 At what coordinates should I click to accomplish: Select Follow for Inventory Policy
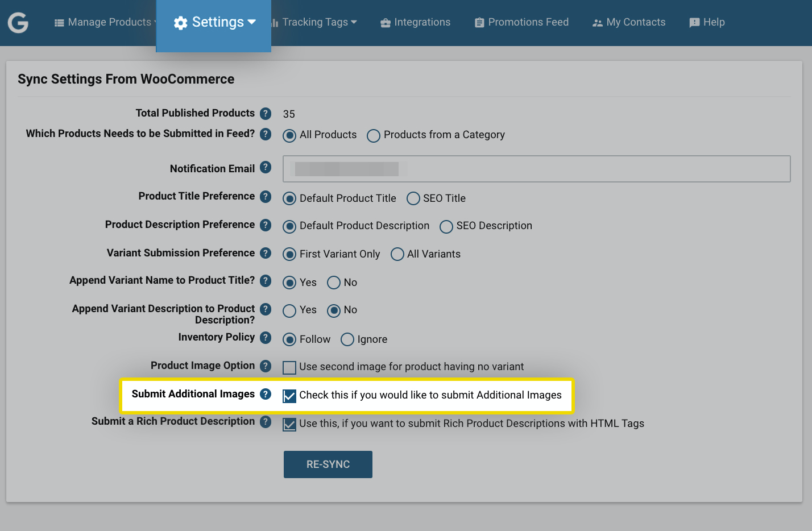(289, 339)
